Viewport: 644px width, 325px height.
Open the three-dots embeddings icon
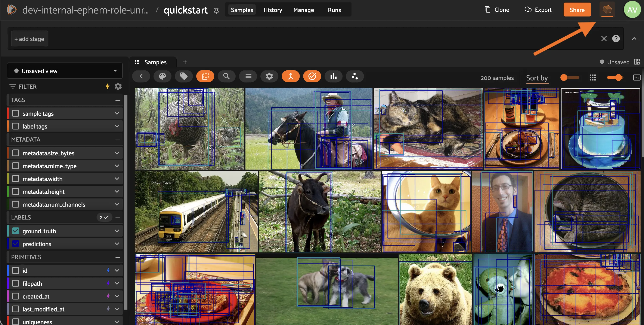pyautogui.click(x=355, y=76)
